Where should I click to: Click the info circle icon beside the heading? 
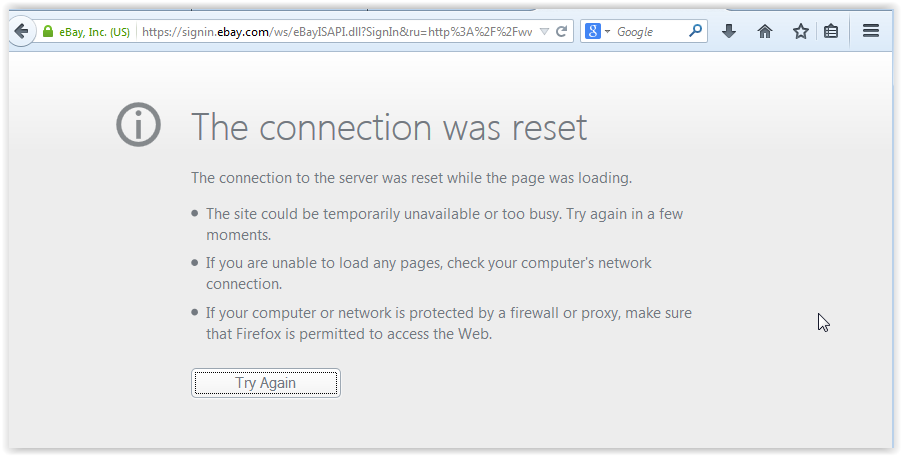[138, 124]
